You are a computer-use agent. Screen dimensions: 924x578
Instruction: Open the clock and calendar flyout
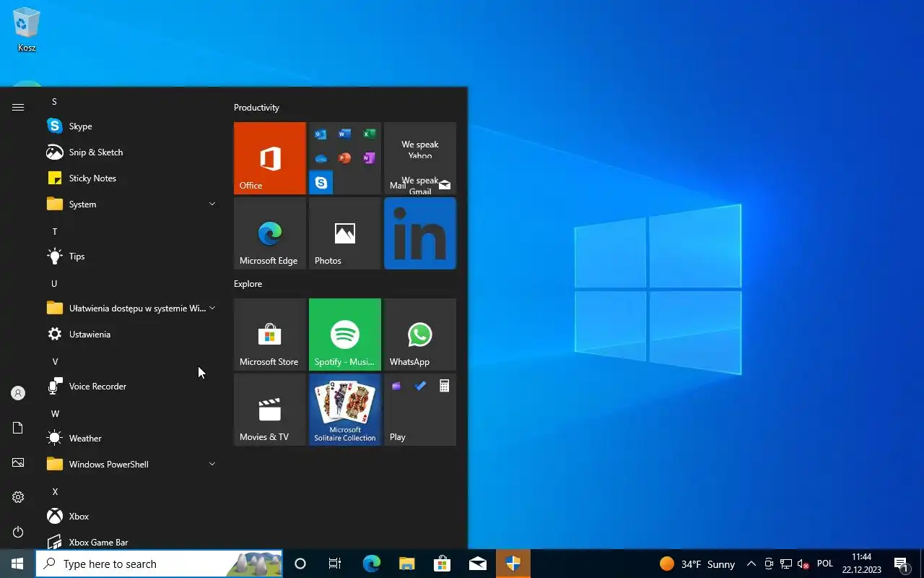point(861,564)
